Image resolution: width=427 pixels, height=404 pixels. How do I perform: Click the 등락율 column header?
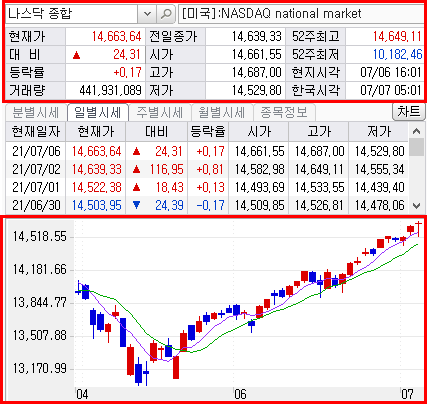point(208,131)
